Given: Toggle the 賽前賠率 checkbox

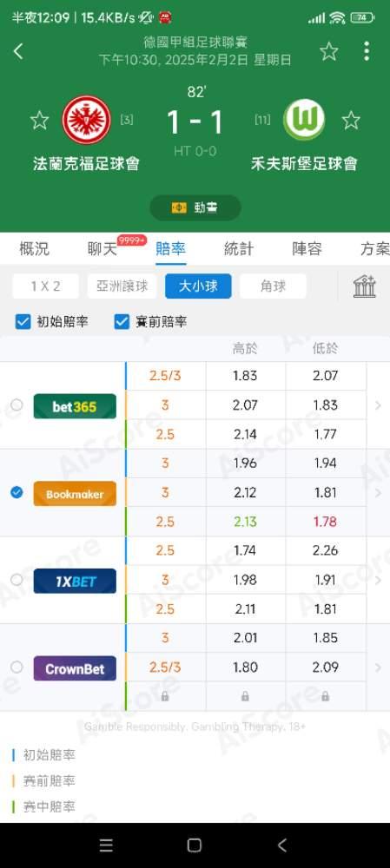Looking at the screenshot, I should point(122,322).
